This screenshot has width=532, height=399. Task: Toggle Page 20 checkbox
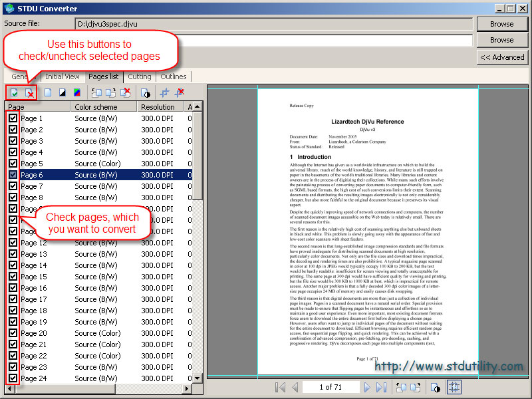pos(13,333)
